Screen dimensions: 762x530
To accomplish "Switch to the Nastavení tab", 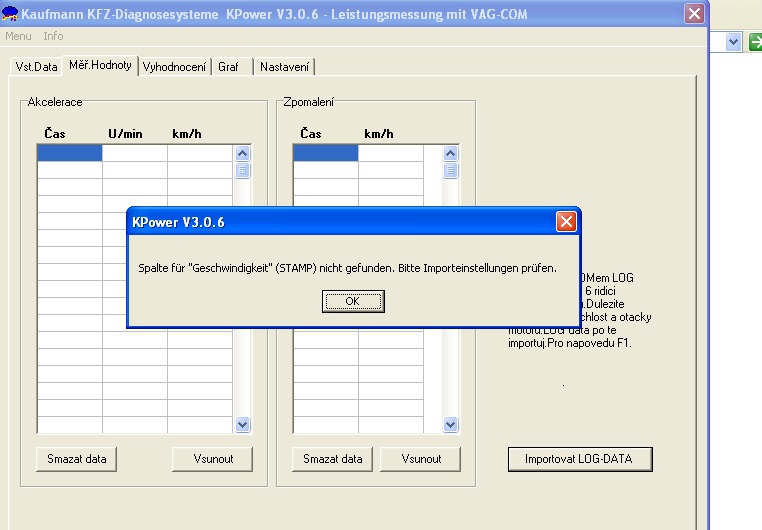I will 284,67.
